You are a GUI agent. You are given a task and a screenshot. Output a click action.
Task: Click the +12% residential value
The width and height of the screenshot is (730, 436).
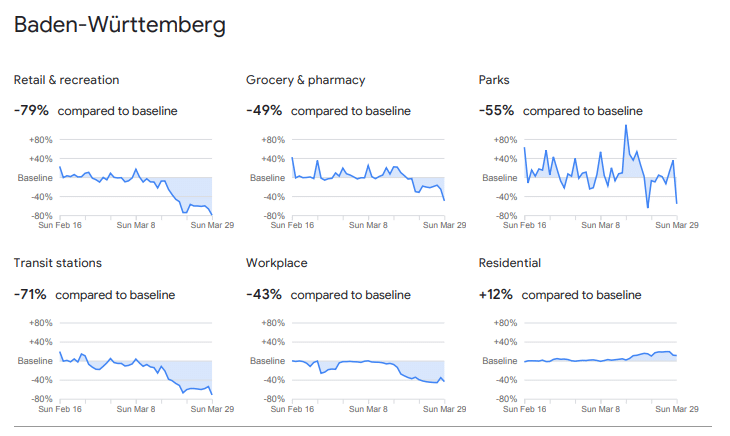(497, 294)
